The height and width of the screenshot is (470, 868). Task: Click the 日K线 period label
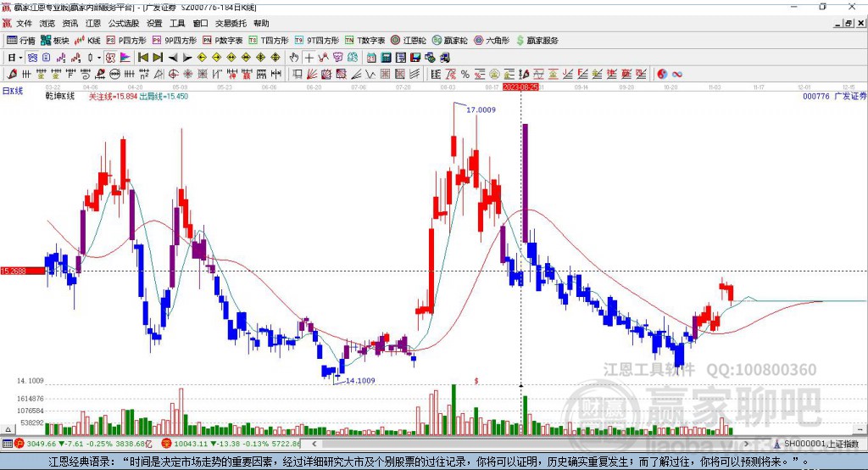[12, 91]
